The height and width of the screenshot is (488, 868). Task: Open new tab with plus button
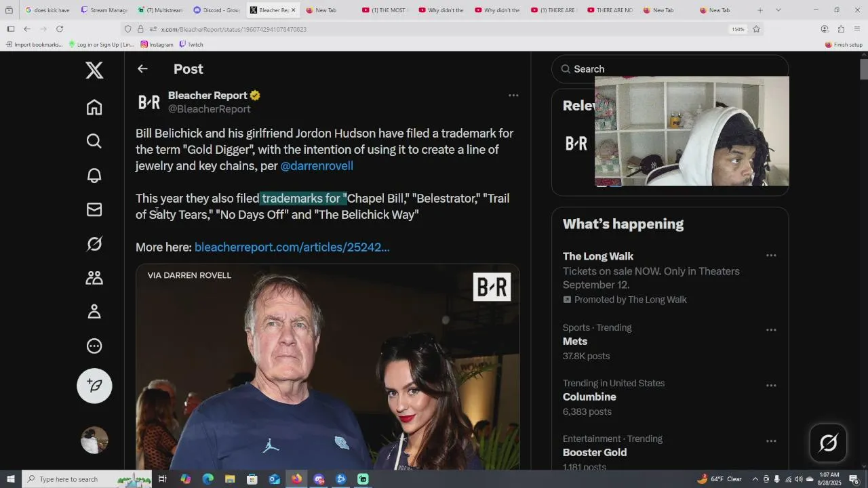coord(760,10)
